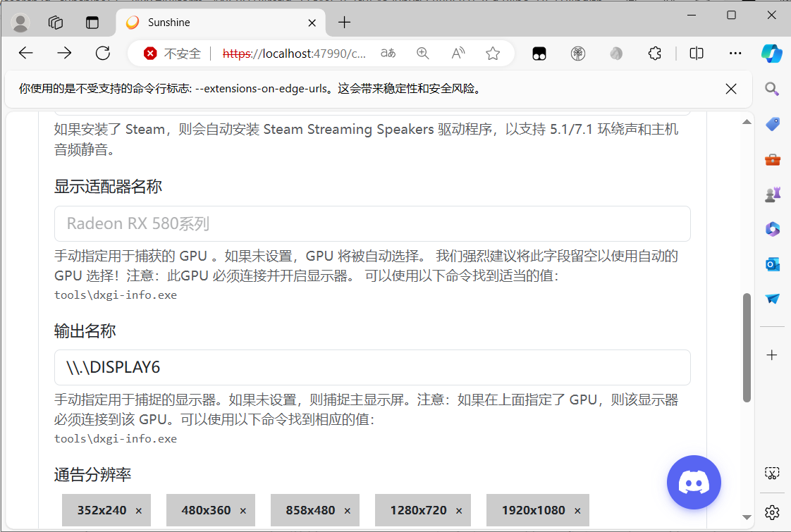Image resolution: width=791 pixels, height=532 pixels.
Task: Open the extensions puzzle piece menu
Action: (x=655, y=53)
